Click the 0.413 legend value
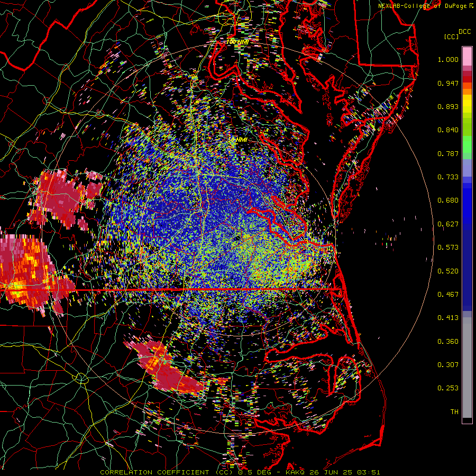The width and height of the screenshot is (476, 476). coord(448,318)
